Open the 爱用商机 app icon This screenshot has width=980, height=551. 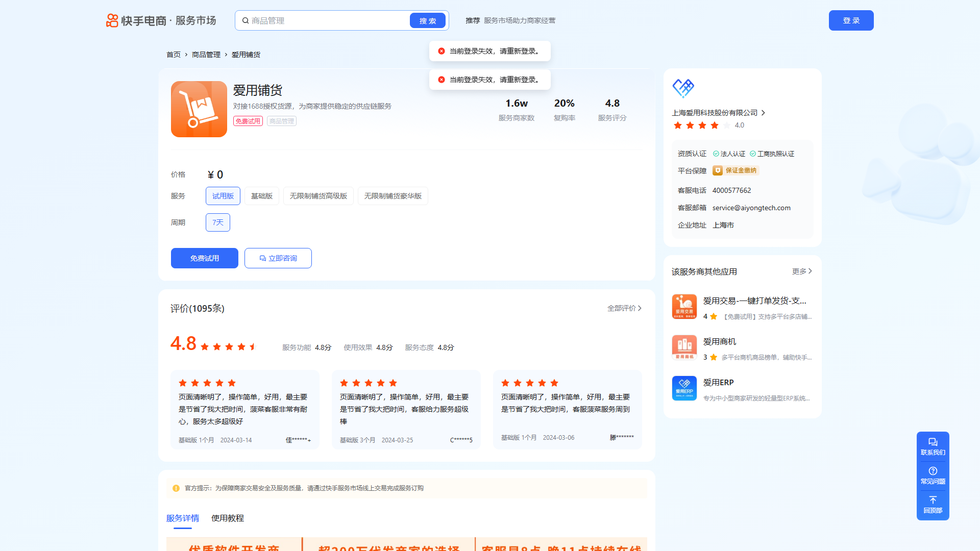click(684, 347)
